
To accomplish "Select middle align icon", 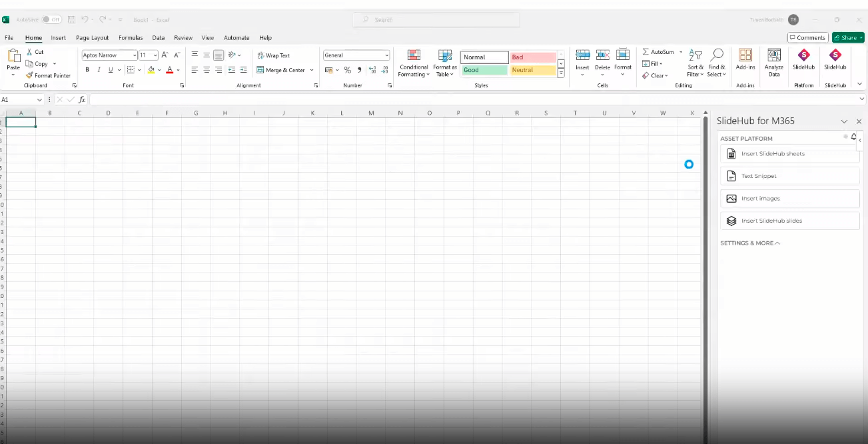I will coord(207,55).
